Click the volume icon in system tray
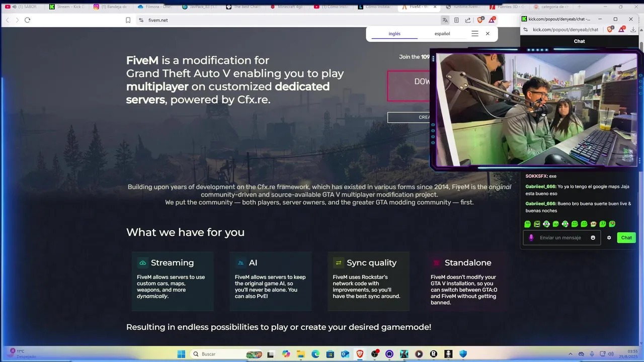 pyautogui.click(x=611, y=354)
